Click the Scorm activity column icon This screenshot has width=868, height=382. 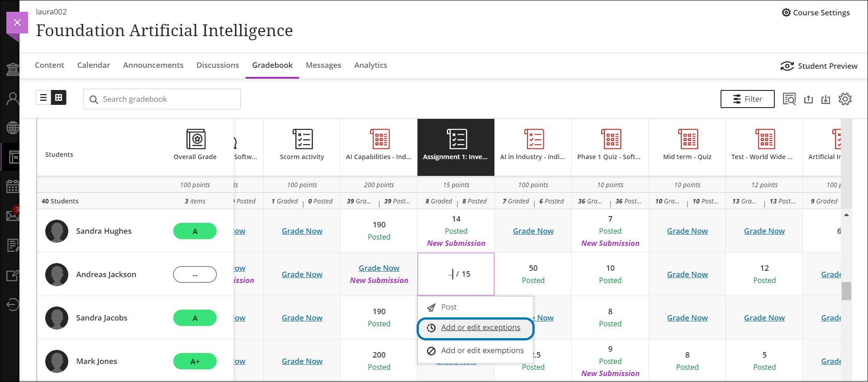coord(302,139)
